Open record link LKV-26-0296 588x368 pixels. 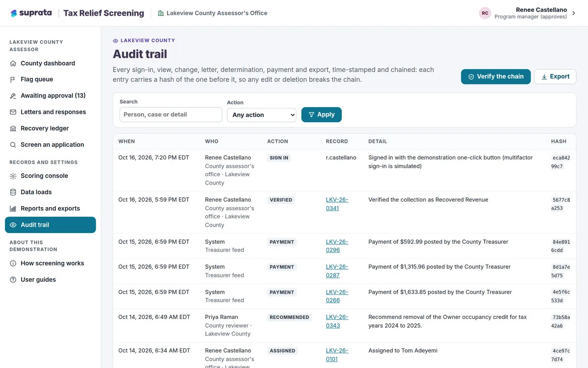(x=337, y=246)
